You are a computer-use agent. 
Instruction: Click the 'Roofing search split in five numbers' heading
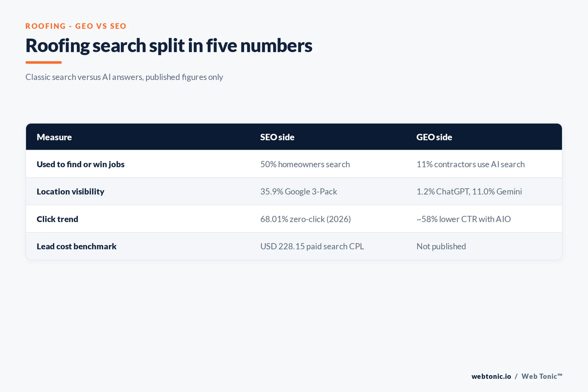point(169,46)
